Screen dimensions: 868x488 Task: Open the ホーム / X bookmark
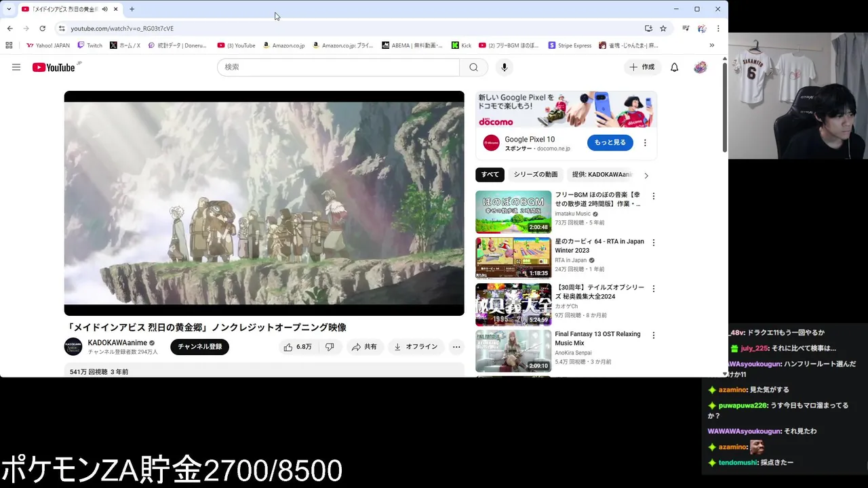pyautogui.click(x=125, y=45)
